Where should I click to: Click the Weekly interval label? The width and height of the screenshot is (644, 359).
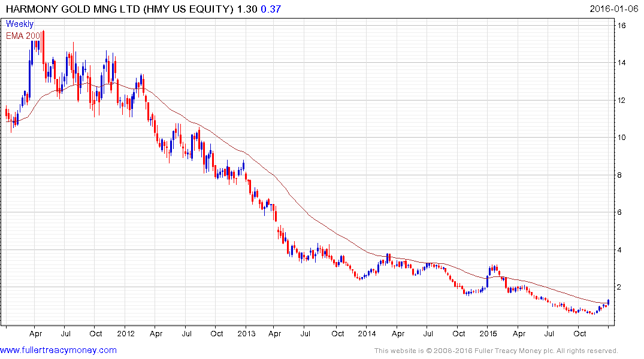pos(20,24)
